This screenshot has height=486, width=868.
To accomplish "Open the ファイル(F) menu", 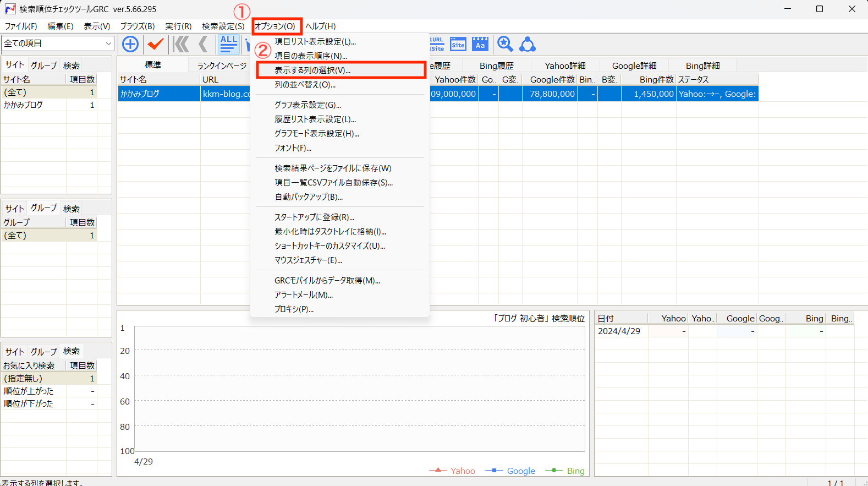I will click(x=21, y=26).
